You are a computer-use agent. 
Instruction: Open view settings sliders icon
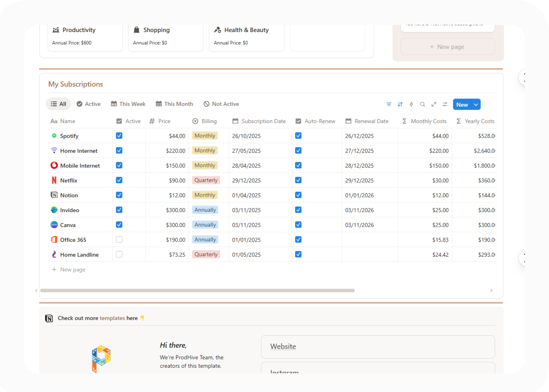pyautogui.click(x=445, y=104)
